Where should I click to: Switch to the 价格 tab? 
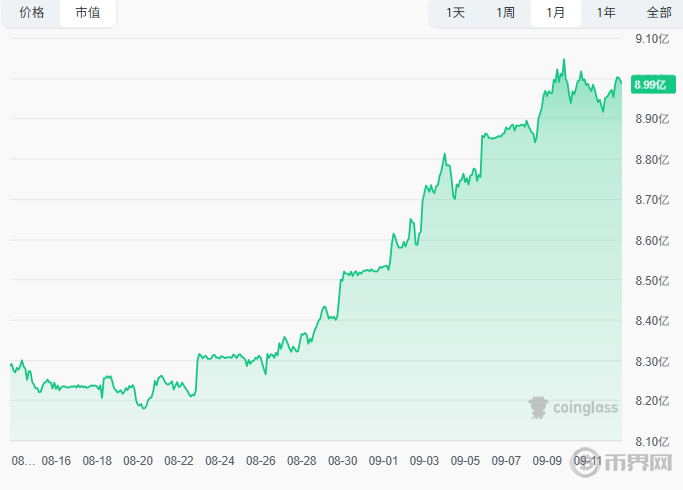pyautogui.click(x=32, y=13)
